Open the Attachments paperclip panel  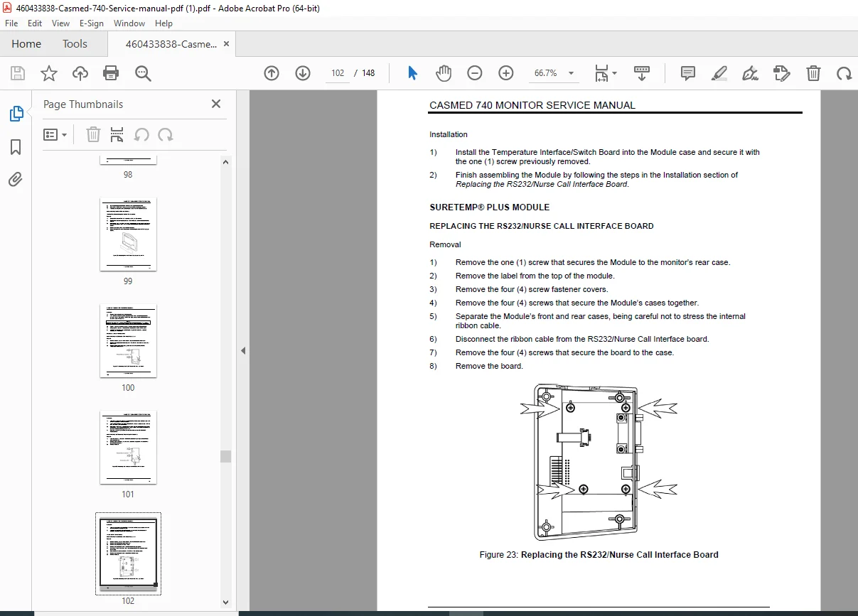16,179
